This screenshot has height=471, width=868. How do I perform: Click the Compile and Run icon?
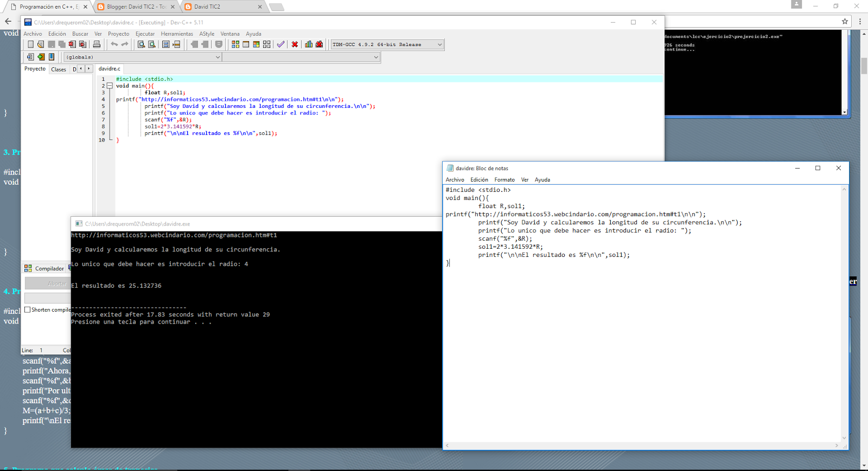(256, 44)
